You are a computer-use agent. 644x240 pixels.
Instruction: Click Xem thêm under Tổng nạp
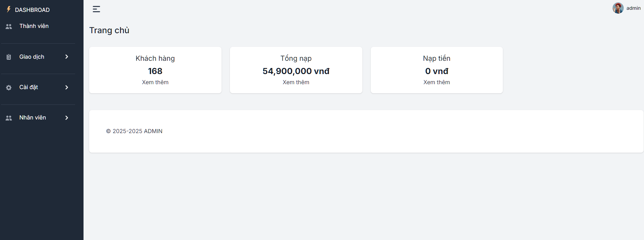(x=296, y=82)
